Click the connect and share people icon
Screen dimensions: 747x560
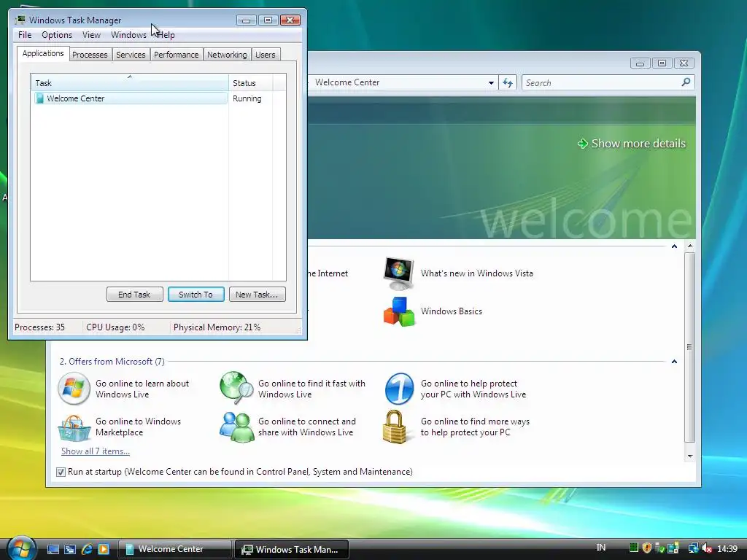point(237,427)
